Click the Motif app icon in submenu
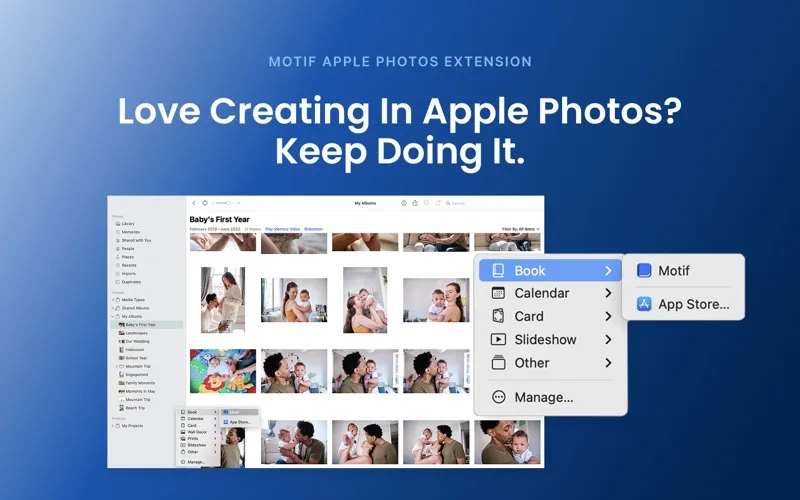 point(644,270)
